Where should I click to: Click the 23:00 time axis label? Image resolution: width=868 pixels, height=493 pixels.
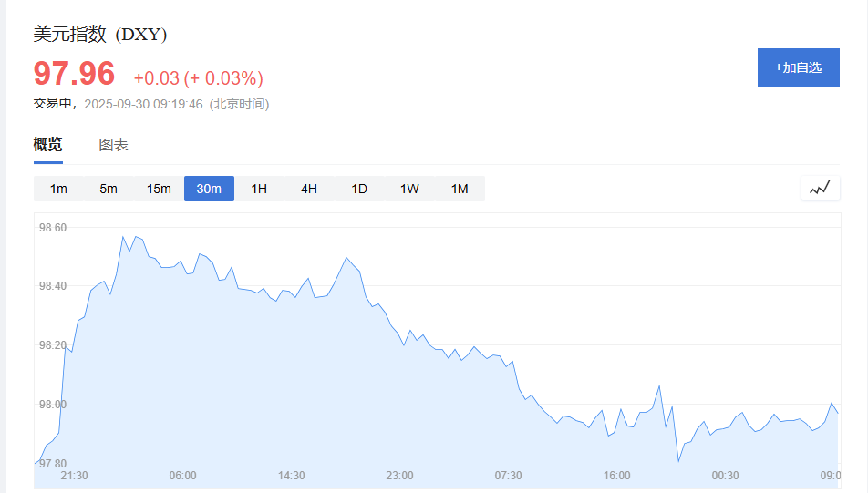point(399,476)
